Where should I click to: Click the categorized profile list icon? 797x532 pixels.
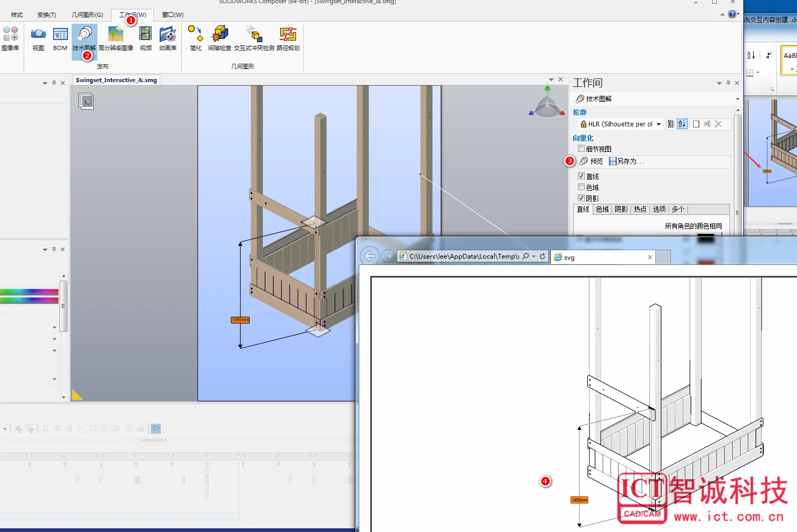tap(671, 124)
